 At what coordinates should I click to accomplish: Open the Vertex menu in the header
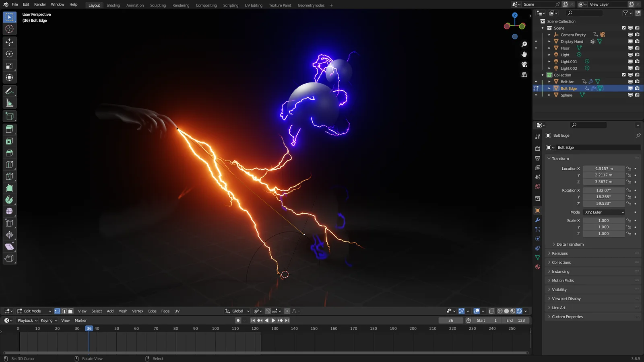[x=138, y=311]
